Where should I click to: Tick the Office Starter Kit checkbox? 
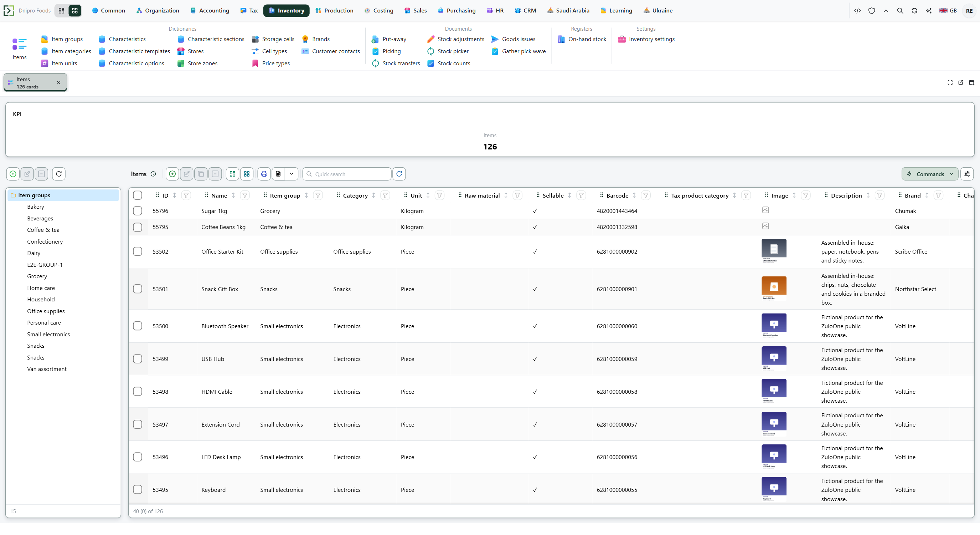(138, 252)
